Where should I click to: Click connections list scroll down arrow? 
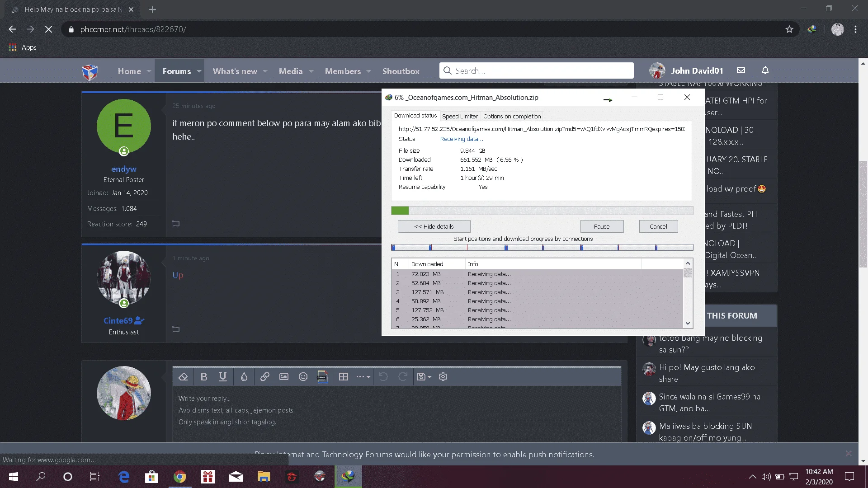tap(688, 323)
